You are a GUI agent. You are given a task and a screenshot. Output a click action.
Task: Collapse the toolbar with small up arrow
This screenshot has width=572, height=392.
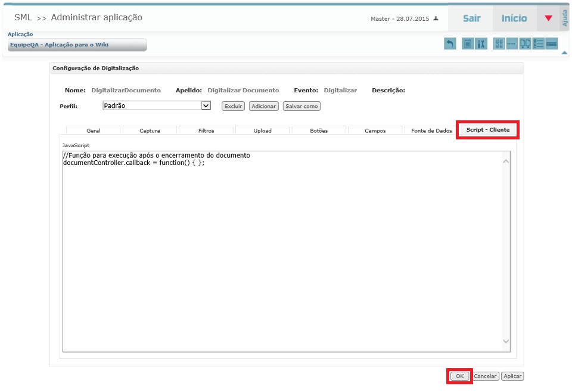(x=564, y=53)
